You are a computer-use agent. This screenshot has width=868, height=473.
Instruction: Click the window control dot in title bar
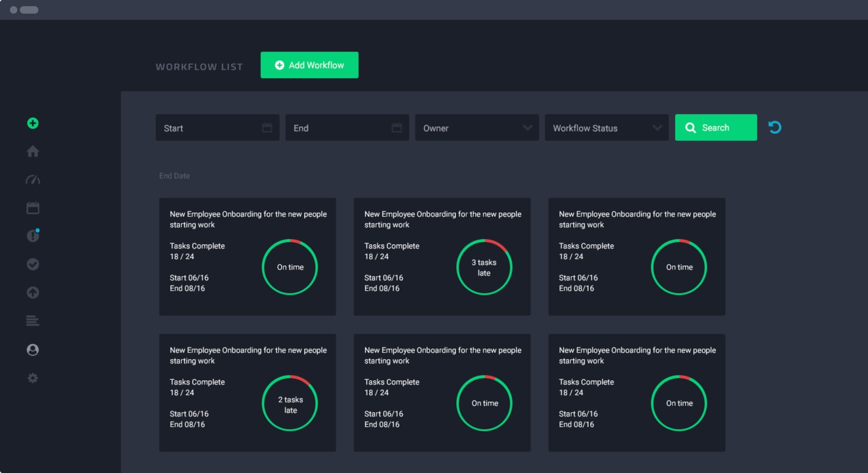coord(14,10)
